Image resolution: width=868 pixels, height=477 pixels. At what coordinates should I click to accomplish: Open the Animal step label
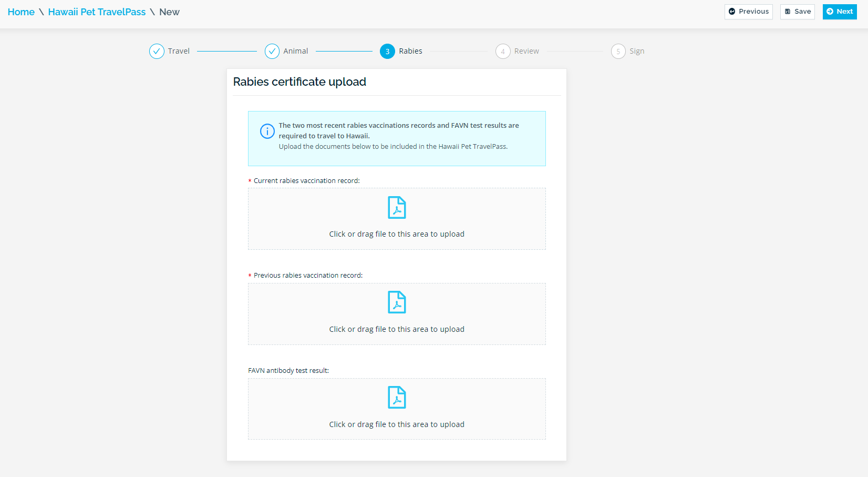coord(296,51)
